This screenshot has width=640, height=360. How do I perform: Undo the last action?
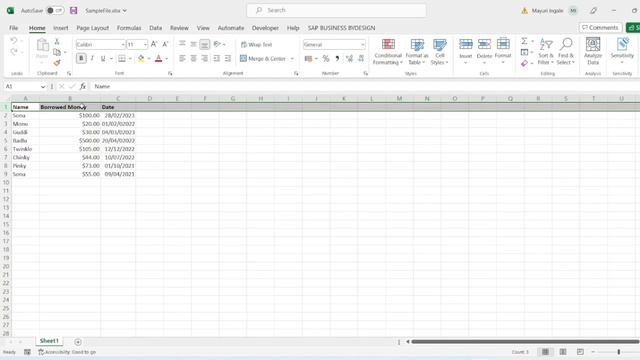13,41
